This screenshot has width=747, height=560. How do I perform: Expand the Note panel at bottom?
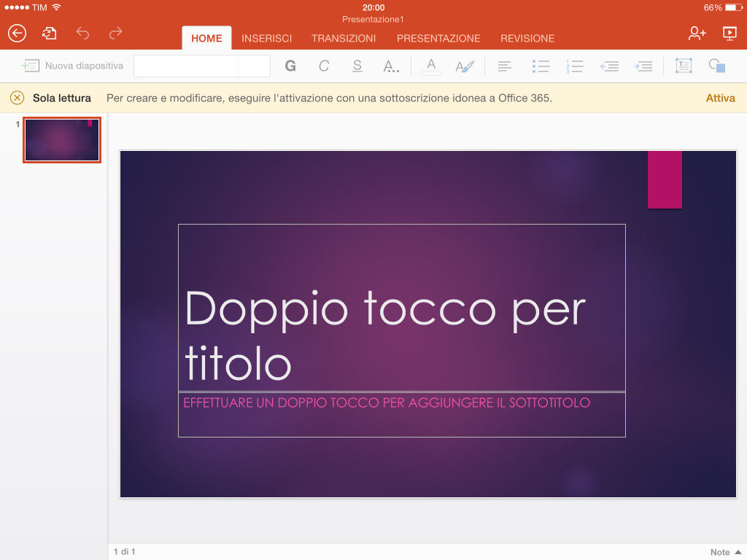tap(726, 552)
